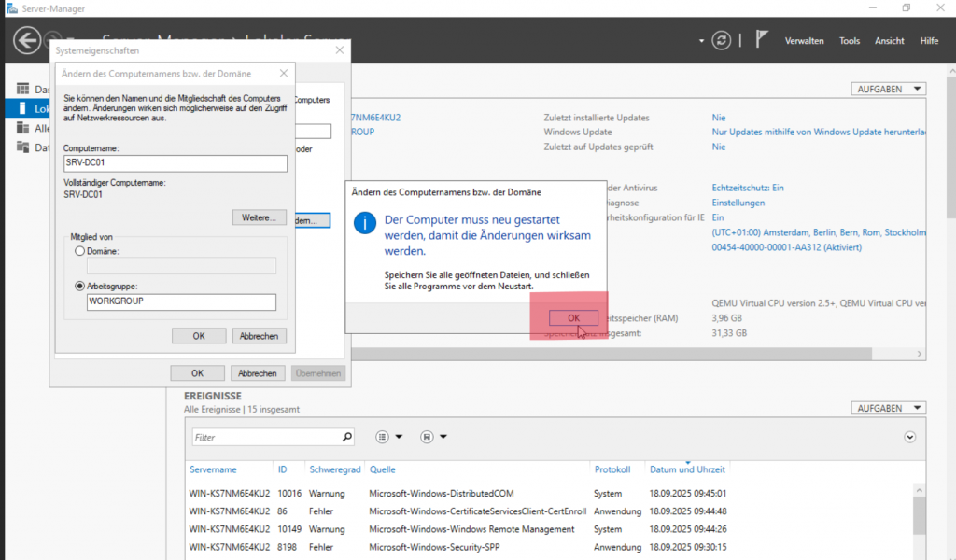Open the Tools menu
Viewport: 956px width, 560px height.
click(849, 41)
